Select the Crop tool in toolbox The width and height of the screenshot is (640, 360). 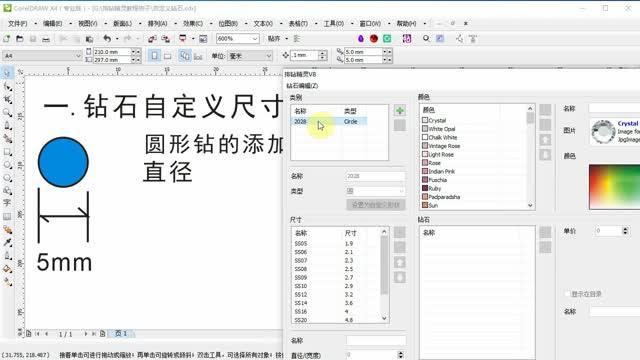click(7, 99)
